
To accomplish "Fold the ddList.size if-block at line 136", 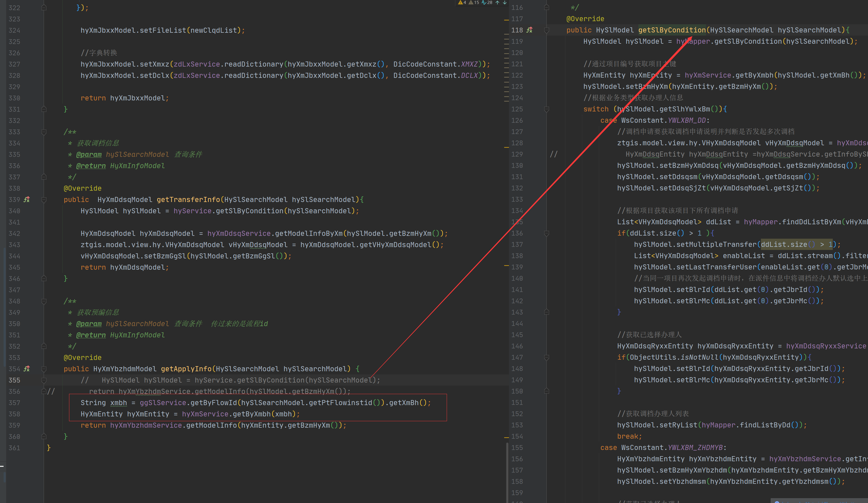I will [x=546, y=233].
